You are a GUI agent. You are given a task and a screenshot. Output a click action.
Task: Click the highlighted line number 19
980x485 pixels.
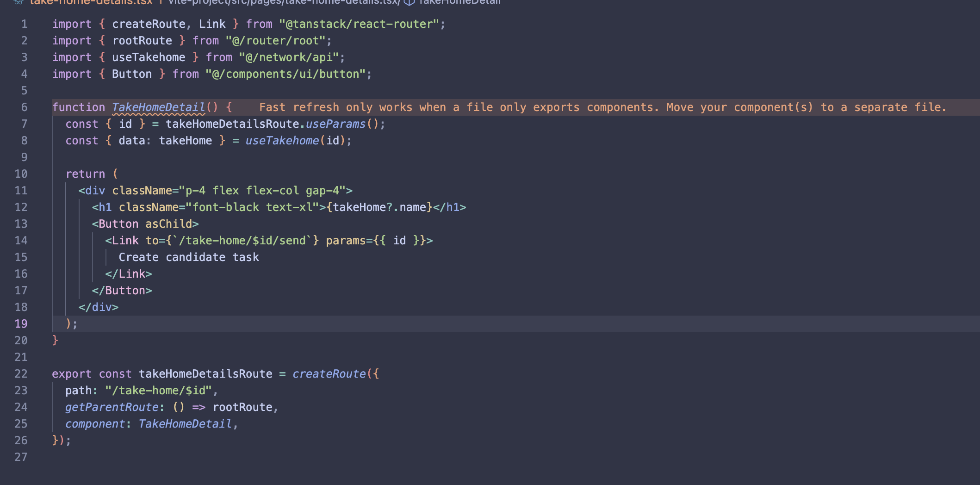pyautogui.click(x=21, y=324)
